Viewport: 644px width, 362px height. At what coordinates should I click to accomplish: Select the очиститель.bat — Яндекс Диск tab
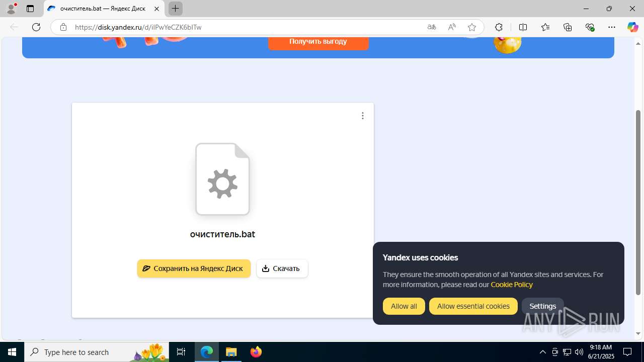pyautogui.click(x=104, y=9)
